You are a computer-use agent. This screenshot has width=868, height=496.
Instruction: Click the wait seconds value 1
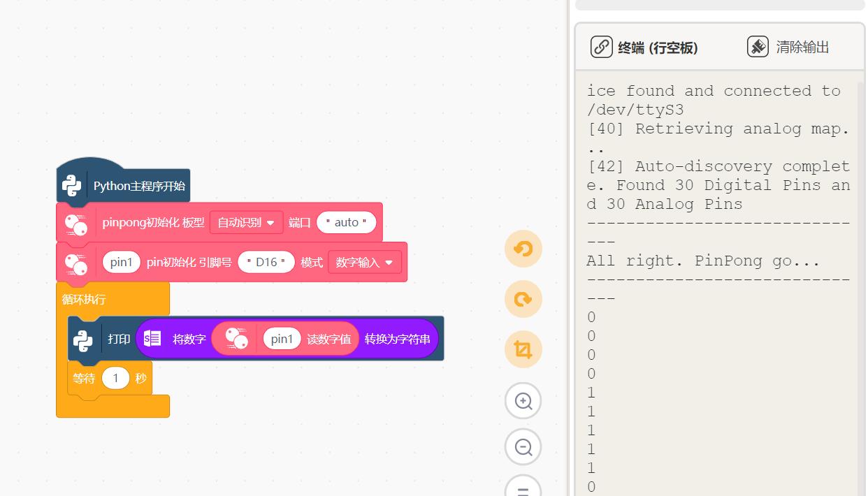(116, 378)
